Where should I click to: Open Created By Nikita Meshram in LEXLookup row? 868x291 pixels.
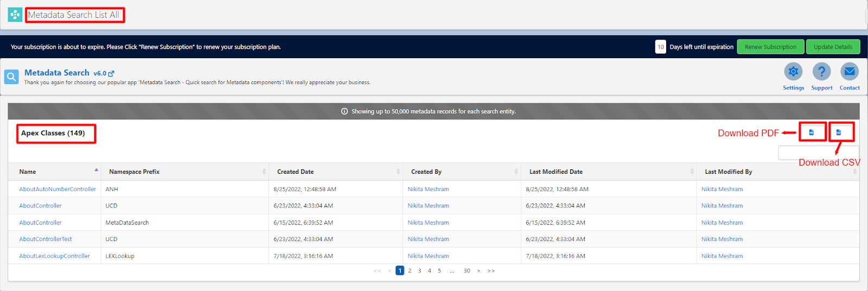click(x=428, y=256)
